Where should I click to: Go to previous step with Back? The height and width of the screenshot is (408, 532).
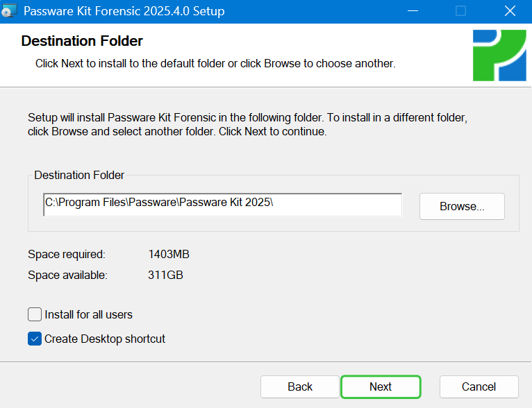click(299, 386)
